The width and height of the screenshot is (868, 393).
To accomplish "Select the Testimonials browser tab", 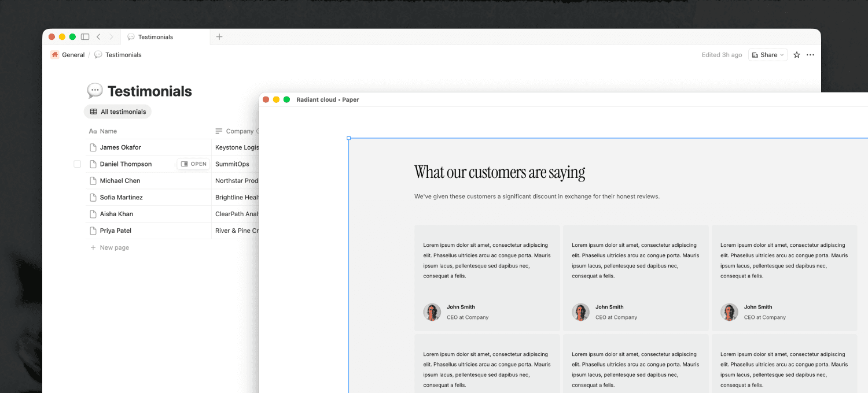I will point(165,37).
